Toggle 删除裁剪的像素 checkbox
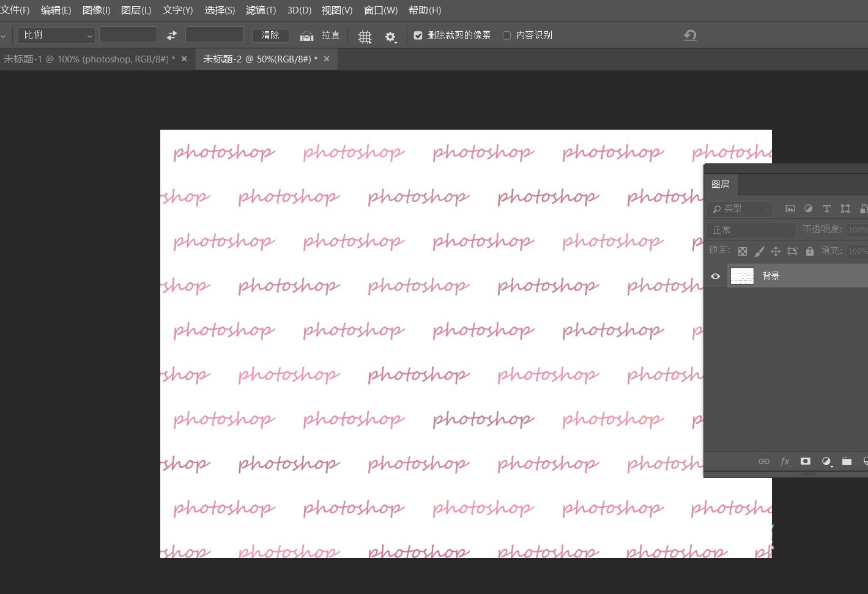This screenshot has width=868, height=594. pos(418,35)
